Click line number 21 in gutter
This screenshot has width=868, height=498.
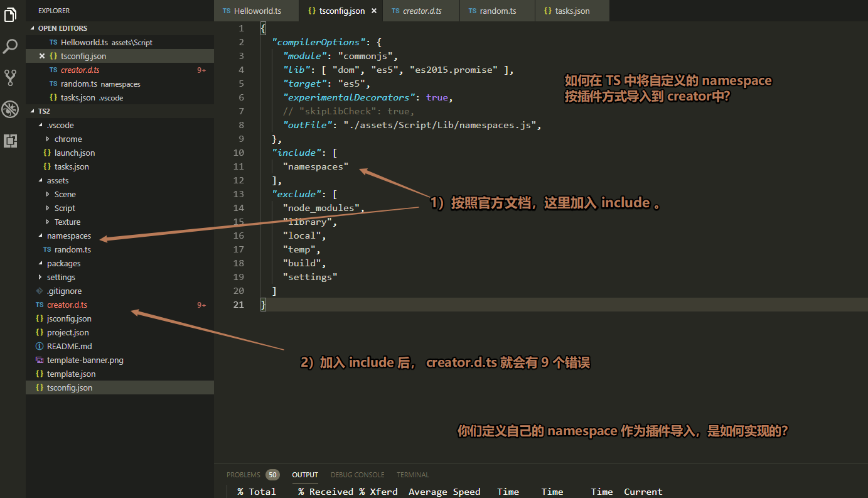click(238, 305)
